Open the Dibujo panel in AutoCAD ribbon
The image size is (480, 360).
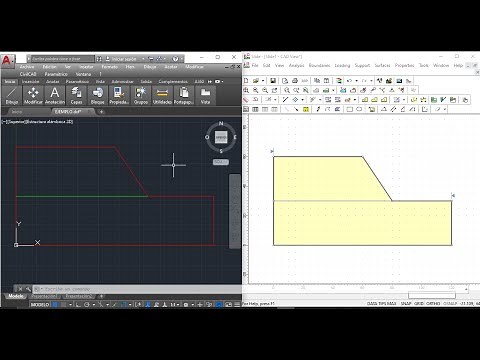click(12, 96)
